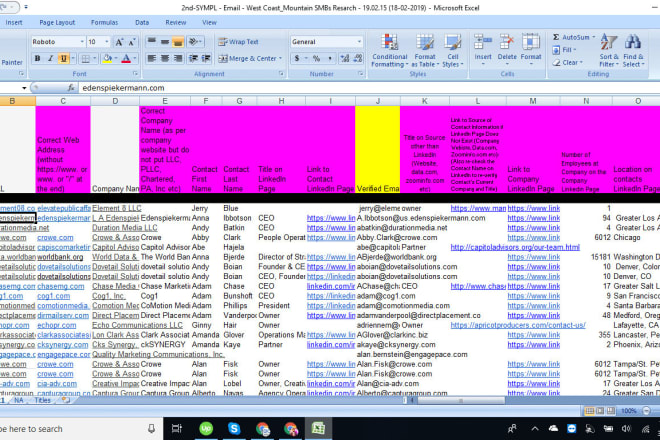The height and width of the screenshot is (440, 660).
Task: Open Conditional Formatting
Action: coord(390,51)
